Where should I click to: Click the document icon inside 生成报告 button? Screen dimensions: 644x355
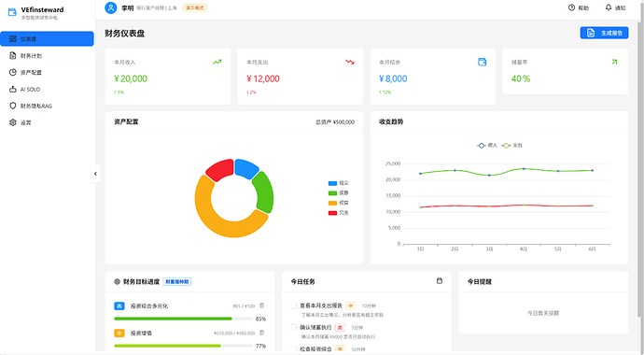[x=591, y=33]
